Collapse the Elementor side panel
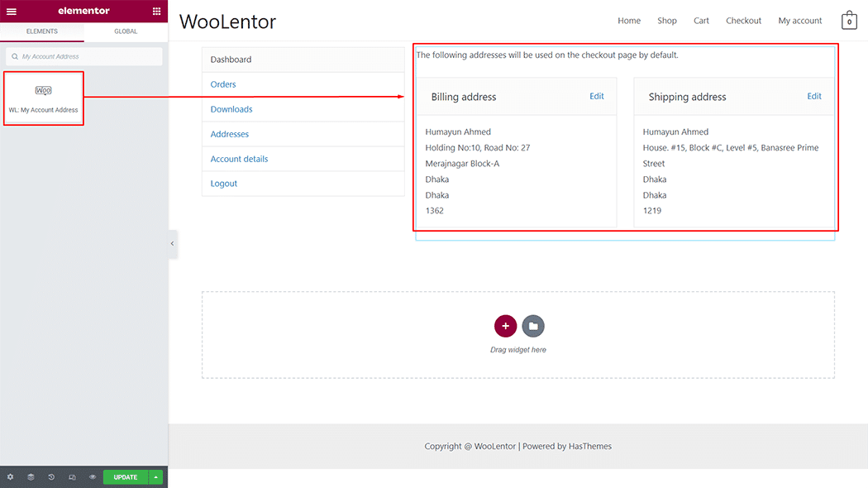The height and width of the screenshot is (488, 868). tap(172, 244)
